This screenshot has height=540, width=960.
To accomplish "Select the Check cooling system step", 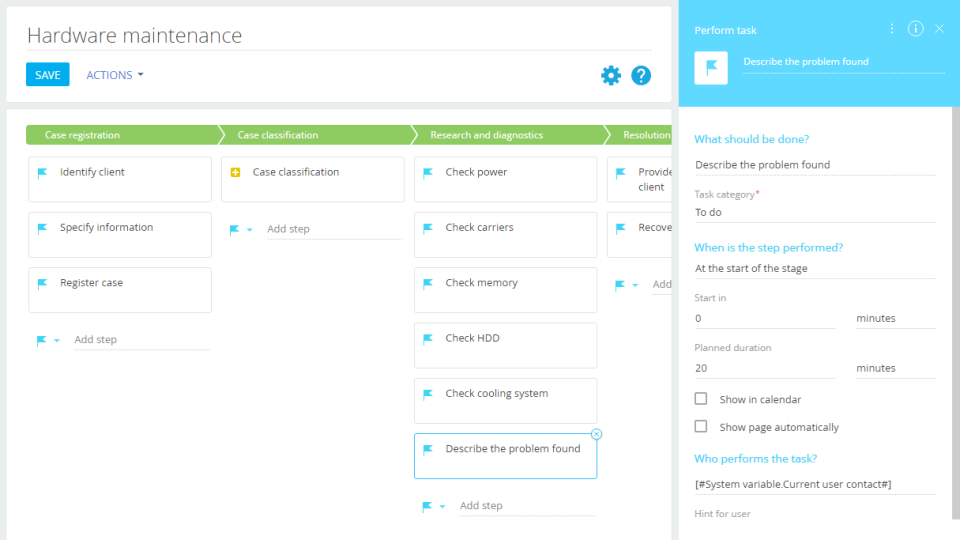I will pos(505,400).
